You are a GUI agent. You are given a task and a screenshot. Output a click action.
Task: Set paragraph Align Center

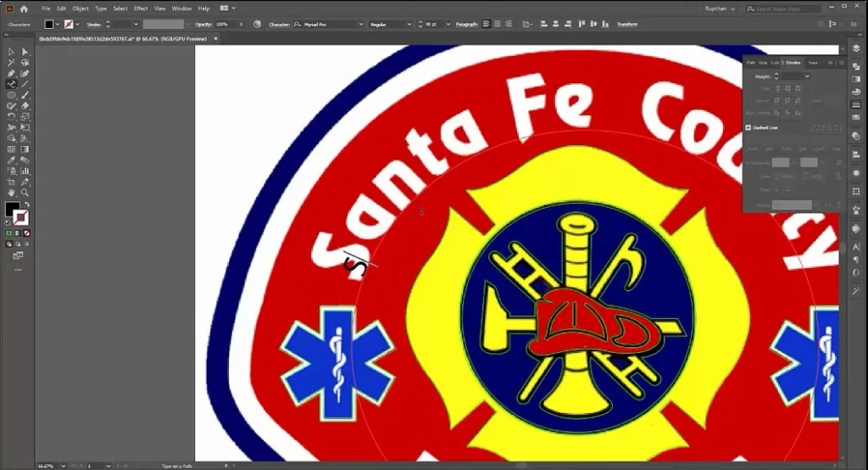497,24
